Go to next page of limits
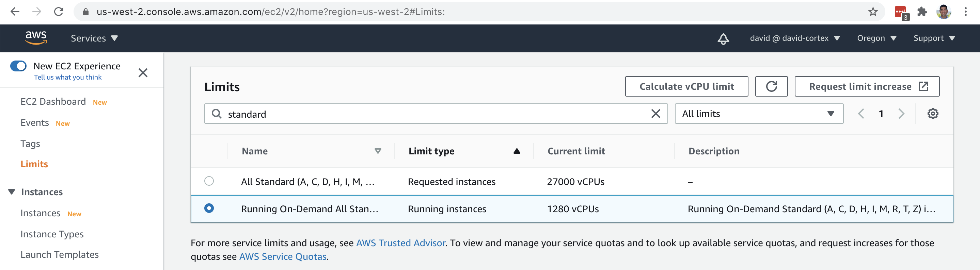Screen dimensions: 980x270 pos(901,114)
